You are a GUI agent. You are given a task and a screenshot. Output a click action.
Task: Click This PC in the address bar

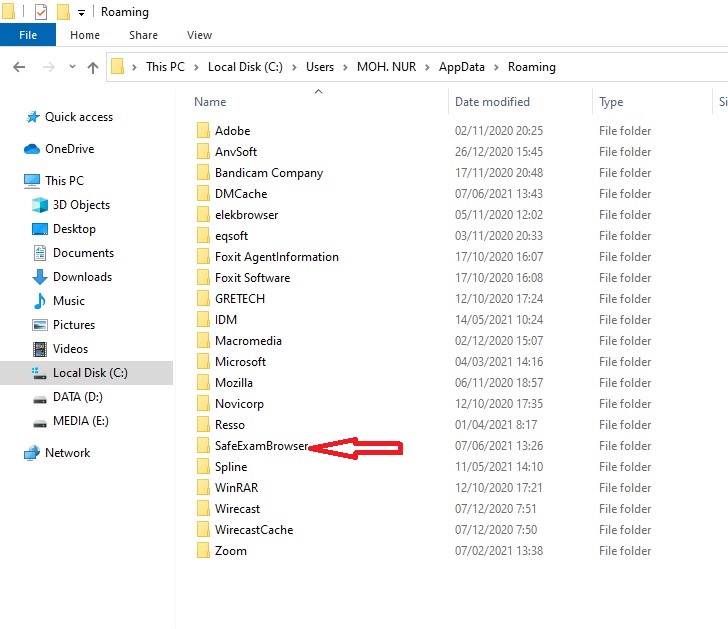(165, 67)
